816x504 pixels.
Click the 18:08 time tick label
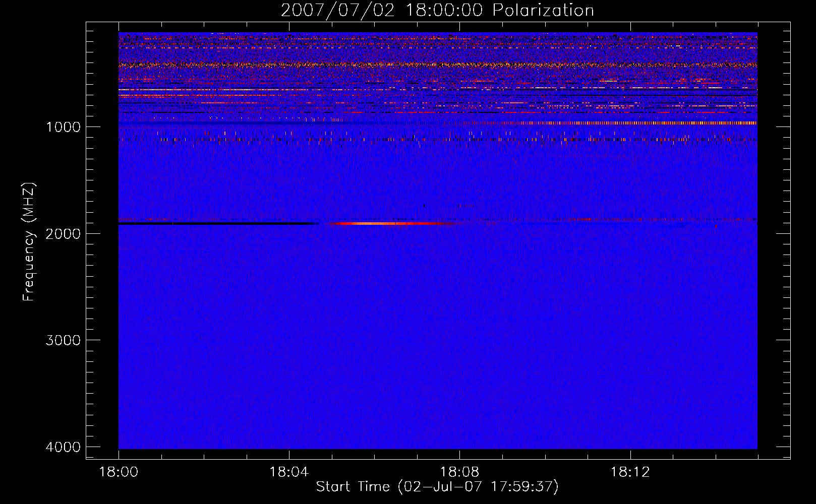tap(459, 472)
